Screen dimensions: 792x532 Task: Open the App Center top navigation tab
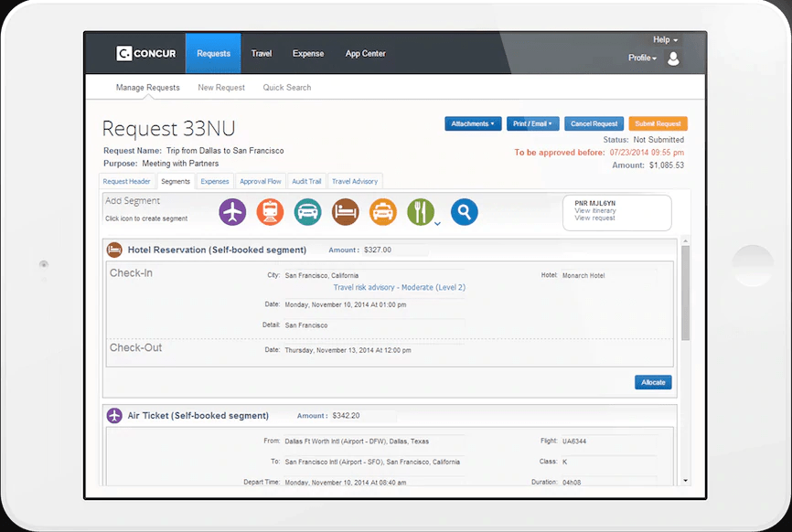pos(365,54)
